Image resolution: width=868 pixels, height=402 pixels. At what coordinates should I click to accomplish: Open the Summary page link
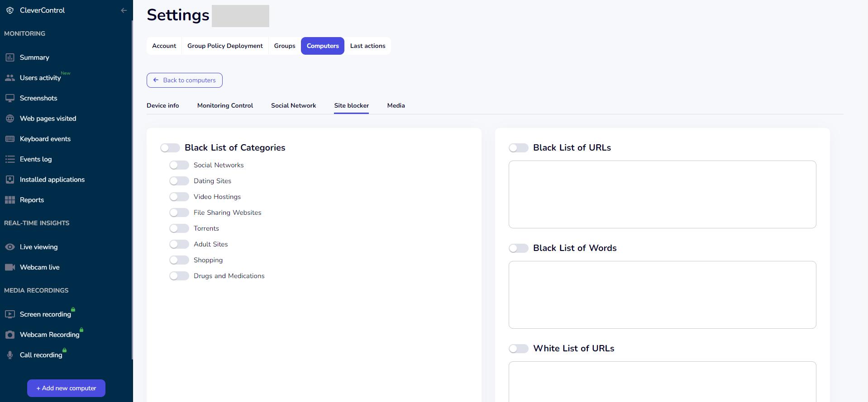tap(34, 57)
